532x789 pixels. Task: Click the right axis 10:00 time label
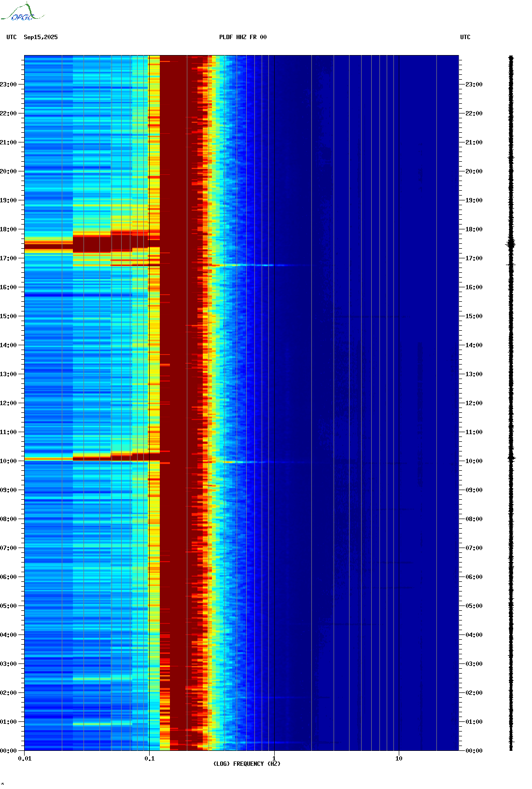click(474, 461)
